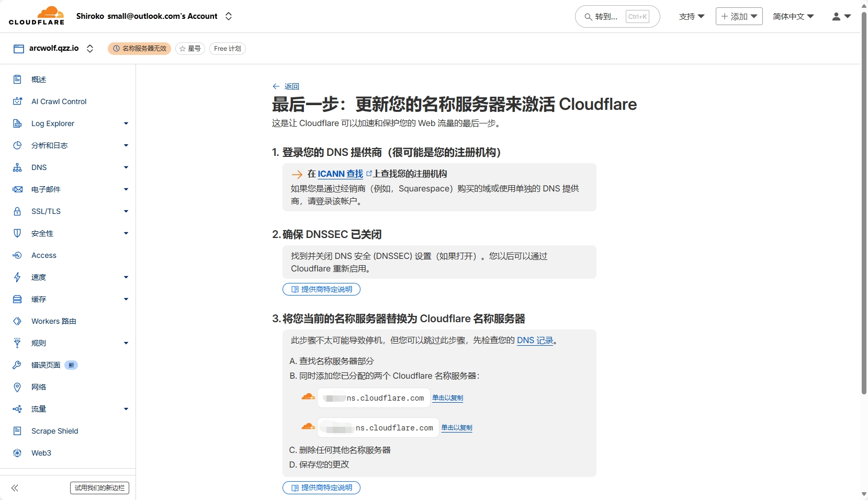Click the Access sidebar icon
The width and height of the screenshot is (868, 500).
17,255
